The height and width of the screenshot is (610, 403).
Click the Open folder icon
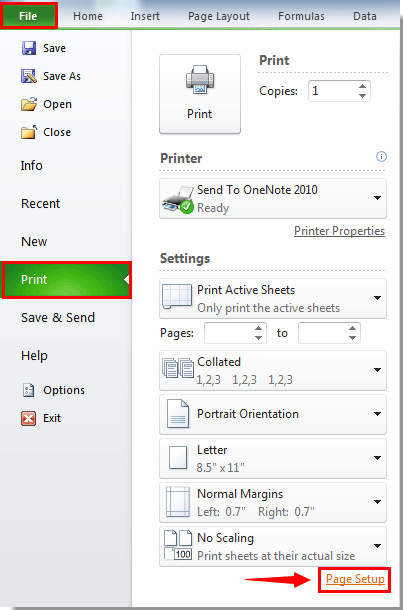(x=29, y=104)
